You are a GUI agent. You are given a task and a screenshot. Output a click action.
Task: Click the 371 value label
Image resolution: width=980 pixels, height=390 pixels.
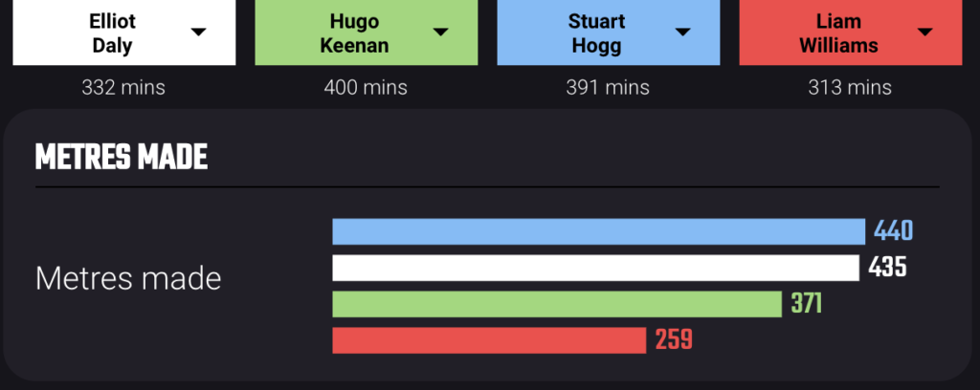coord(806,304)
